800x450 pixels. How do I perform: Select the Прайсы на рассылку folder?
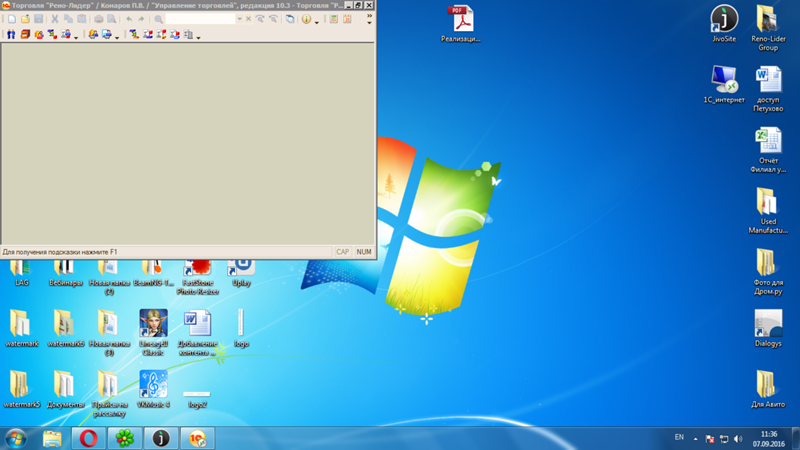(109, 393)
